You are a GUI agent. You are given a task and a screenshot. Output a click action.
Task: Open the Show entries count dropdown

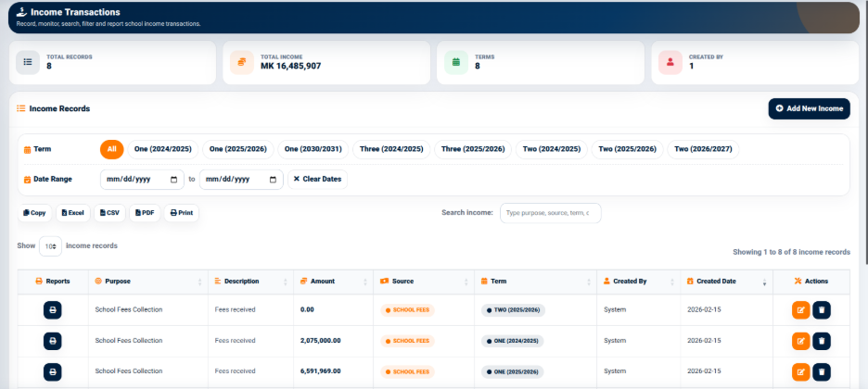[50, 246]
